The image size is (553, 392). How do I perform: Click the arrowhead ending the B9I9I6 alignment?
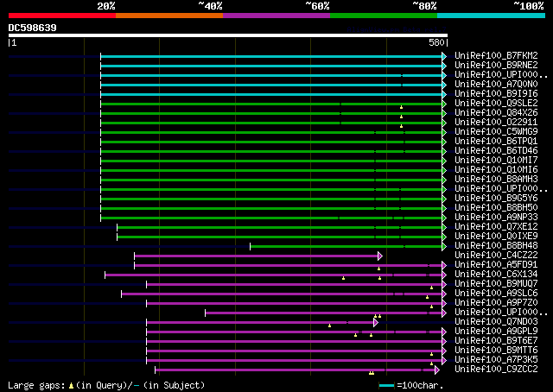tap(444, 94)
